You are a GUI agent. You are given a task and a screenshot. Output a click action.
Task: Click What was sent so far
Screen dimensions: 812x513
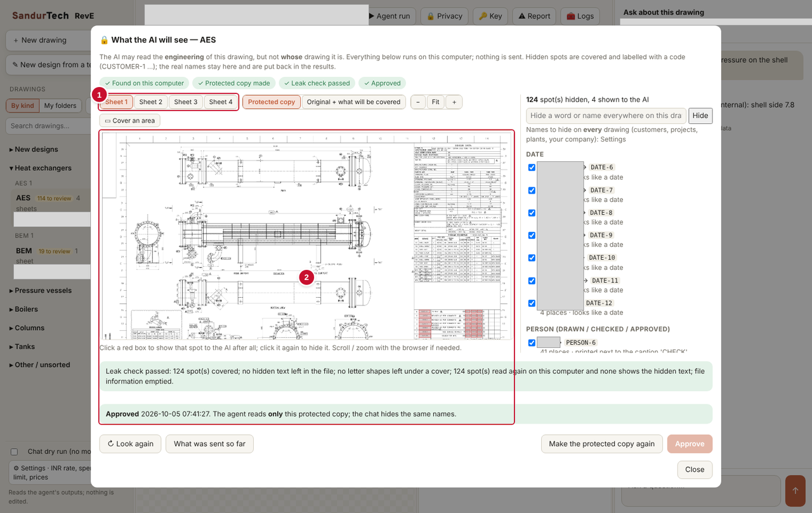(209, 444)
